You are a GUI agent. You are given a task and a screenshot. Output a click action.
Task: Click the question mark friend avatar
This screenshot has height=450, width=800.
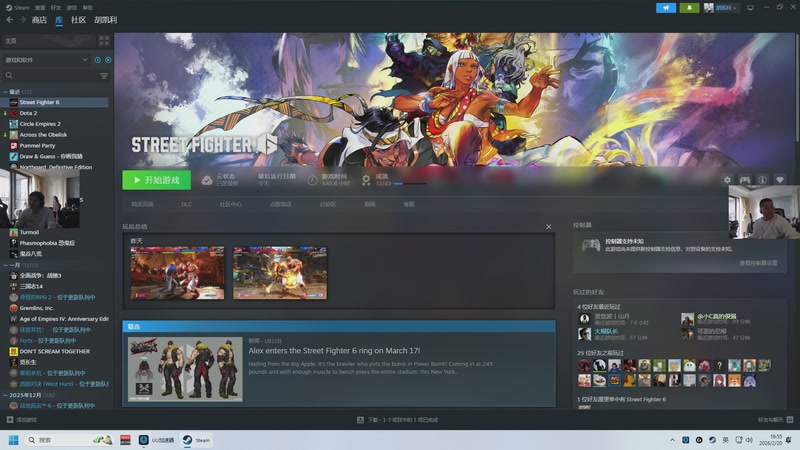point(719,365)
